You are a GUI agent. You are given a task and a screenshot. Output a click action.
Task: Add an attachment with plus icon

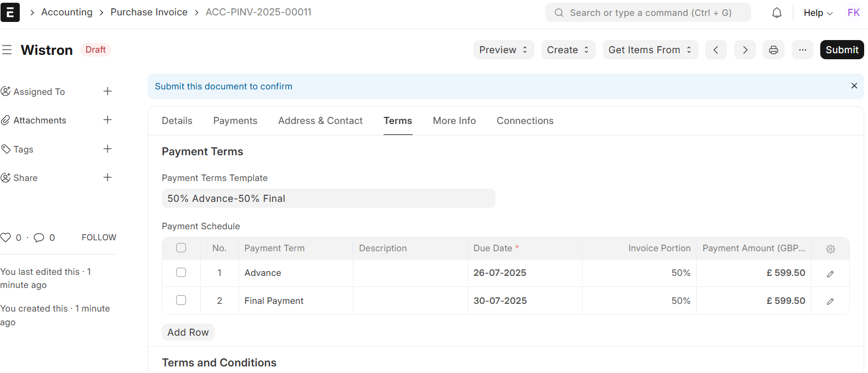coord(108,120)
